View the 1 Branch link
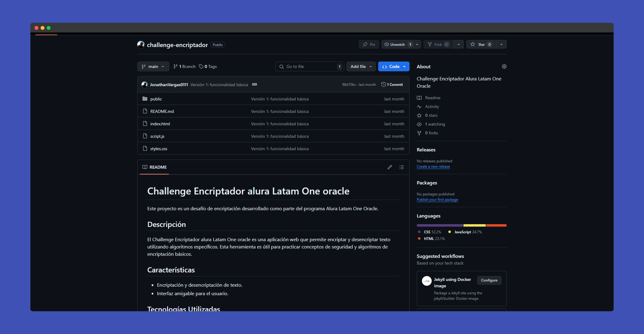The image size is (644, 334). (184, 66)
